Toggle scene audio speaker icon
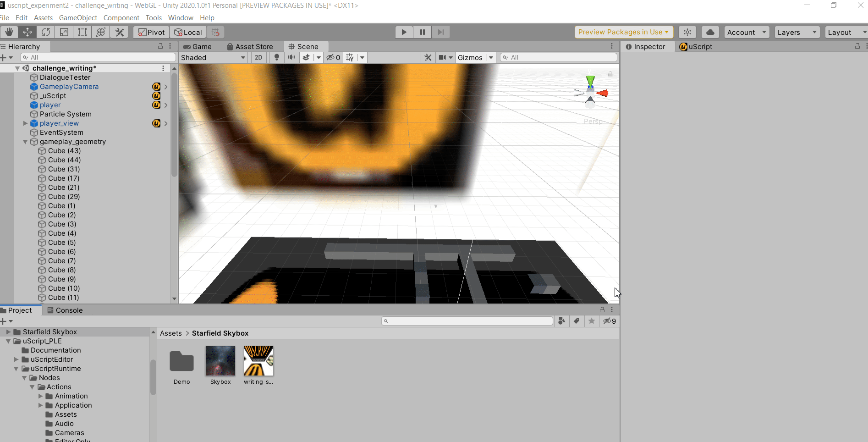The height and width of the screenshot is (442, 868). (x=291, y=57)
